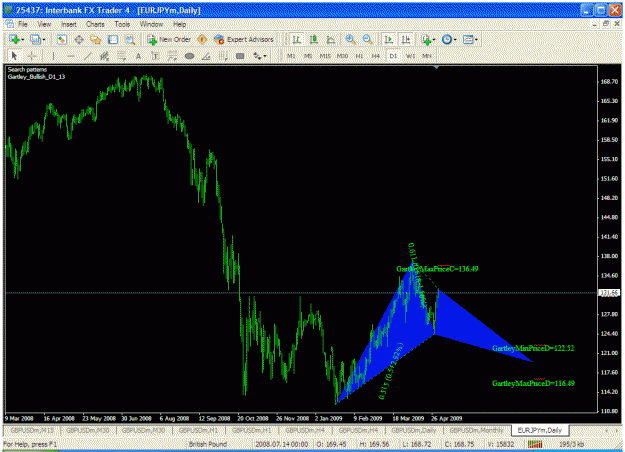Click the Periods clock icon
The image size is (625, 452).
[447, 39]
